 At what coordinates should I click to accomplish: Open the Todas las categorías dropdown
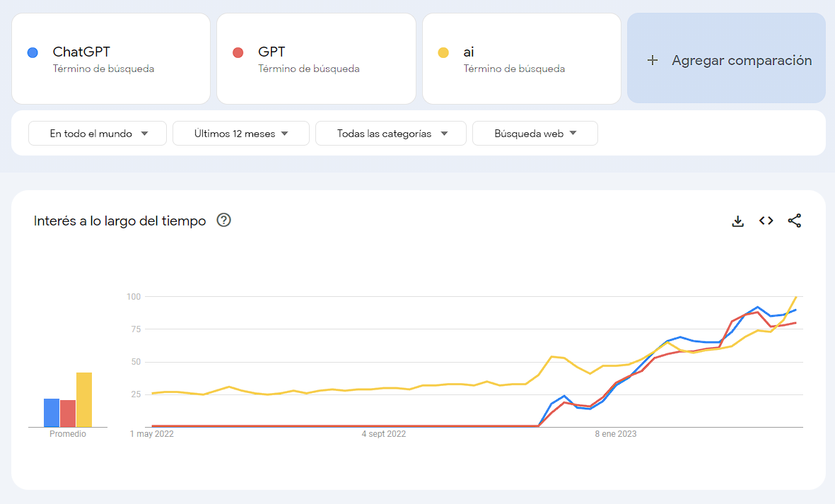click(391, 134)
